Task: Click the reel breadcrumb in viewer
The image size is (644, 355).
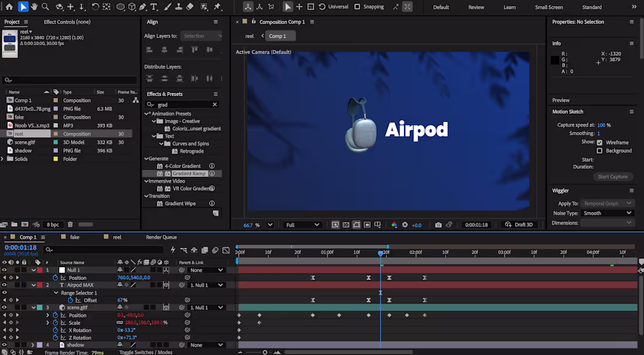Action: pyautogui.click(x=249, y=36)
